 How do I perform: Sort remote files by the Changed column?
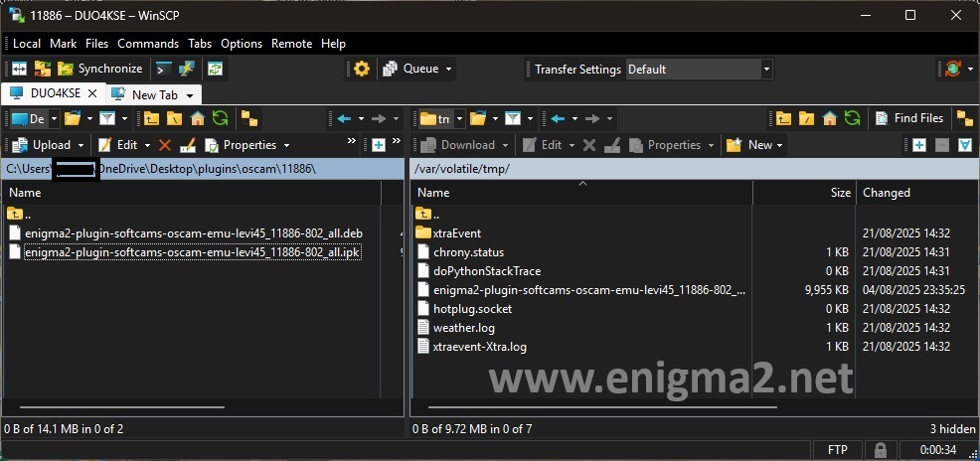(887, 193)
